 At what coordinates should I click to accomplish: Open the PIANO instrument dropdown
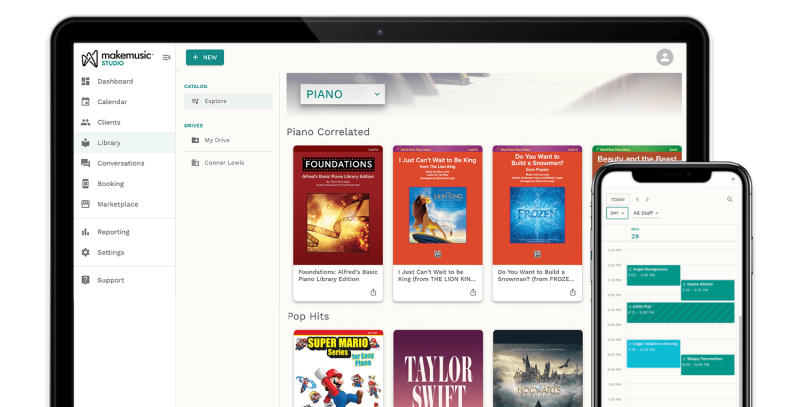pyautogui.click(x=343, y=94)
